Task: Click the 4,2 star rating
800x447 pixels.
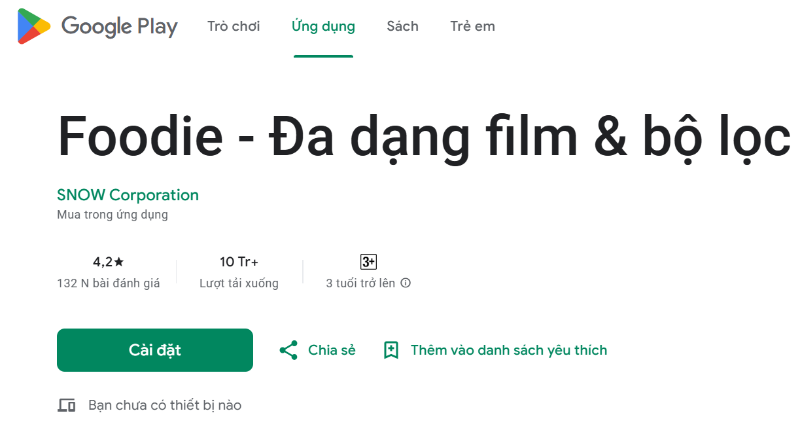Action: [108, 262]
